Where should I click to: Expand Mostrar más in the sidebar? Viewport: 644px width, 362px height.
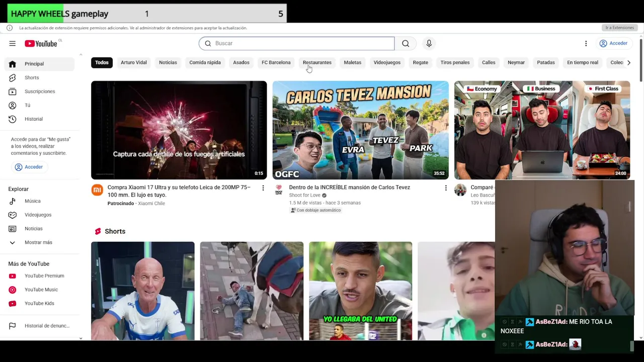tap(40, 242)
